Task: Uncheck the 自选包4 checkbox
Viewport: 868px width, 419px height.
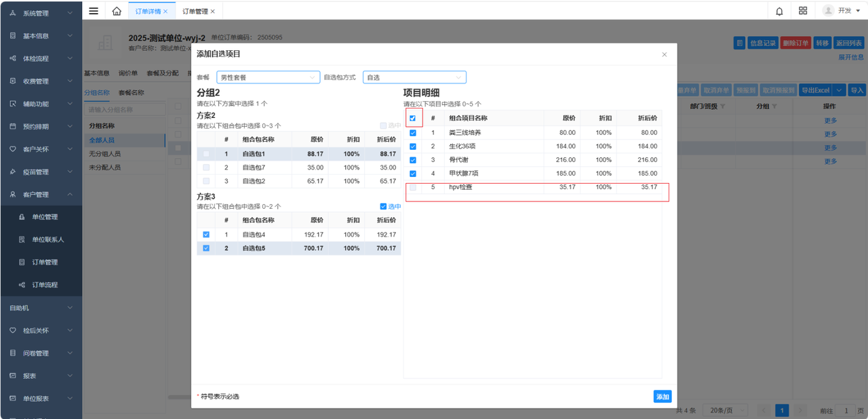Action: (x=206, y=235)
